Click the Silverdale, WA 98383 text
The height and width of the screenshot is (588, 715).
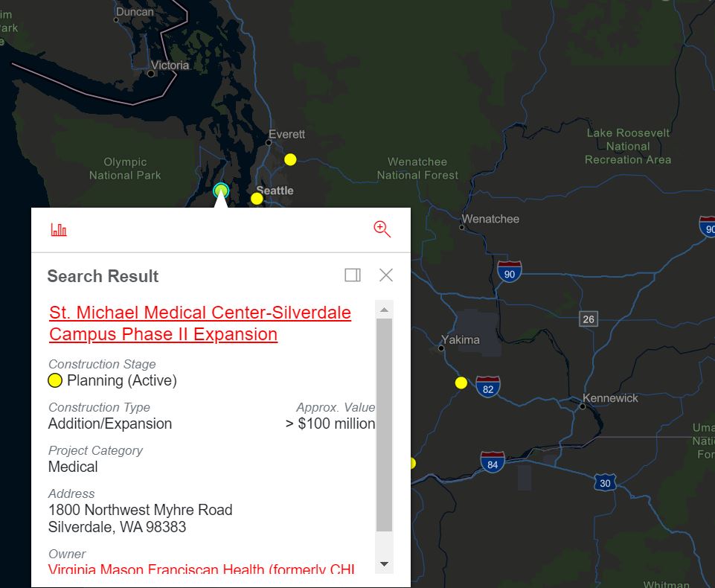(118, 527)
